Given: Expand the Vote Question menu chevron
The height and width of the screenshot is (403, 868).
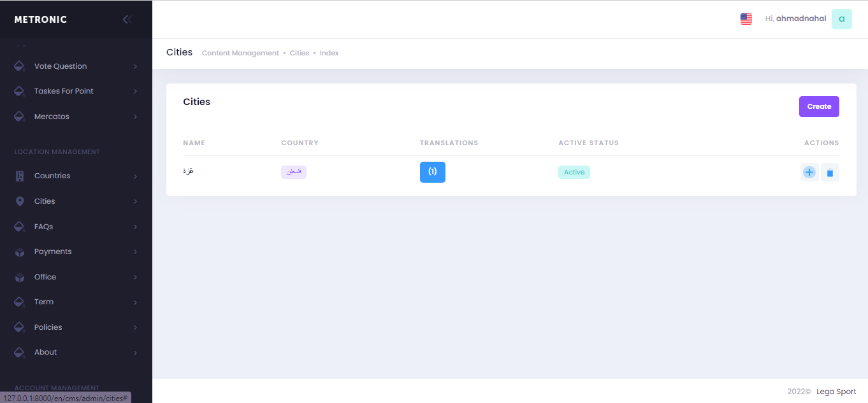Looking at the screenshot, I should tap(135, 67).
